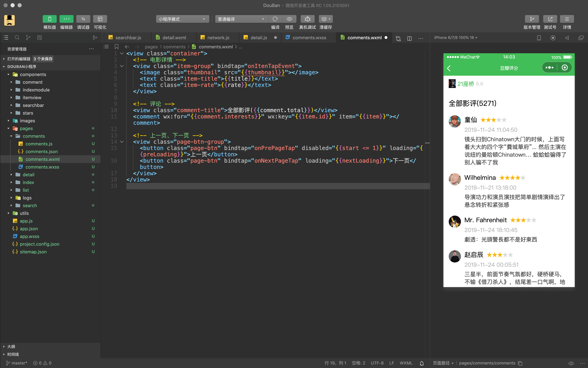Open comments.js in the file tree
588x368 pixels.
click(x=50, y=144)
